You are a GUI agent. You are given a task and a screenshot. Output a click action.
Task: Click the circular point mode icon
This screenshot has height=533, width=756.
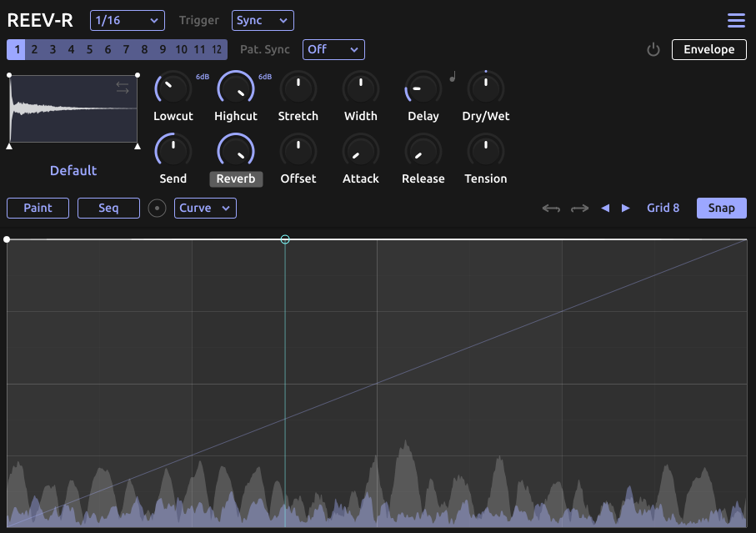[157, 209]
